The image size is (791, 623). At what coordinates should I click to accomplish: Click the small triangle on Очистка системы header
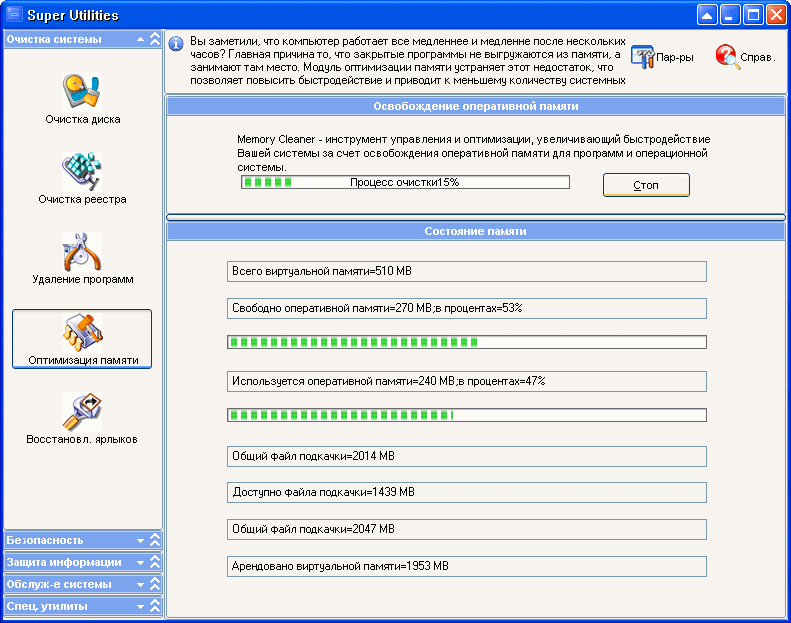[141, 39]
